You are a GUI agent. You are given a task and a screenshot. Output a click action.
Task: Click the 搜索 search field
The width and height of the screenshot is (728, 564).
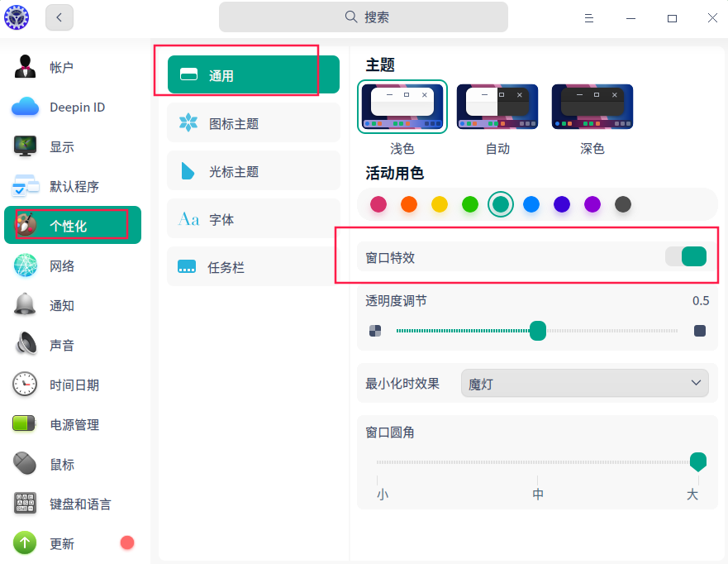point(364,17)
